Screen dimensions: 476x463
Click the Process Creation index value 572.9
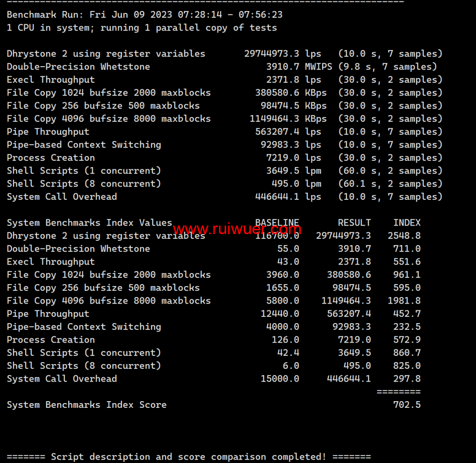(407, 340)
